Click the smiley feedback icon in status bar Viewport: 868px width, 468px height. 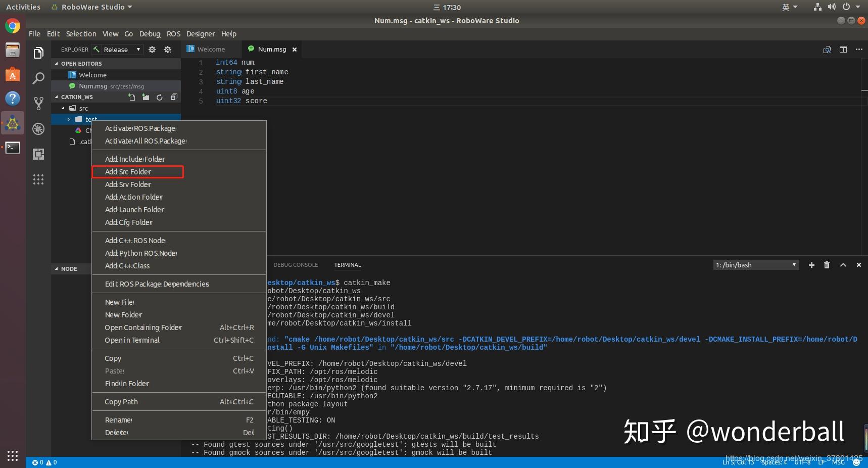tap(857, 462)
